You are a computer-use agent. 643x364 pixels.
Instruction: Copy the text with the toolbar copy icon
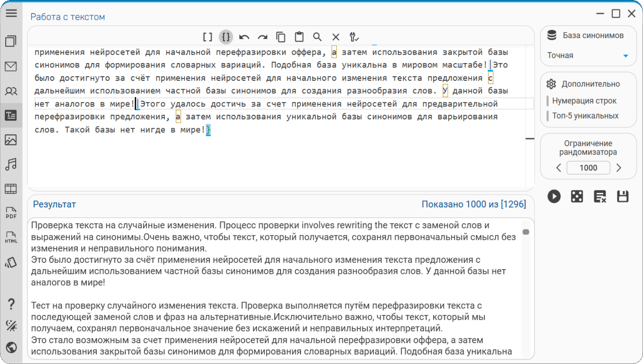tap(281, 37)
